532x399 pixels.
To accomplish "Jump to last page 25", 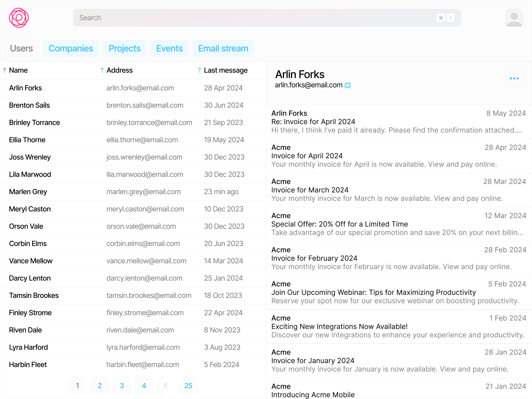I will 188,385.
